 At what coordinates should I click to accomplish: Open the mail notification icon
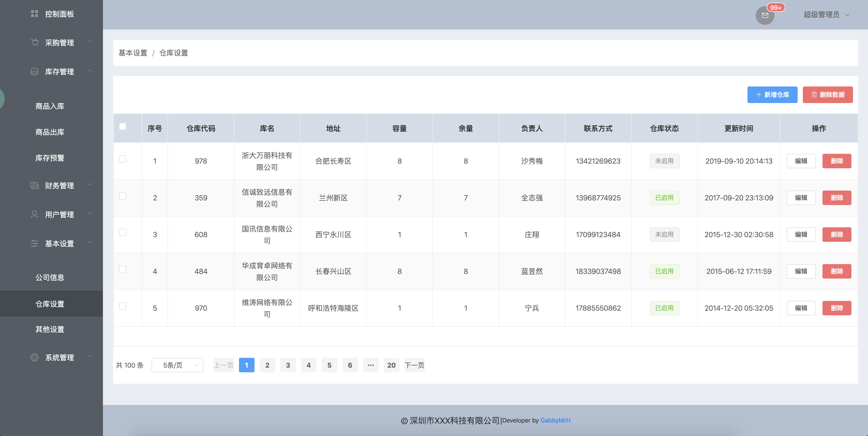pyautogui.click(x=765, y=15)
